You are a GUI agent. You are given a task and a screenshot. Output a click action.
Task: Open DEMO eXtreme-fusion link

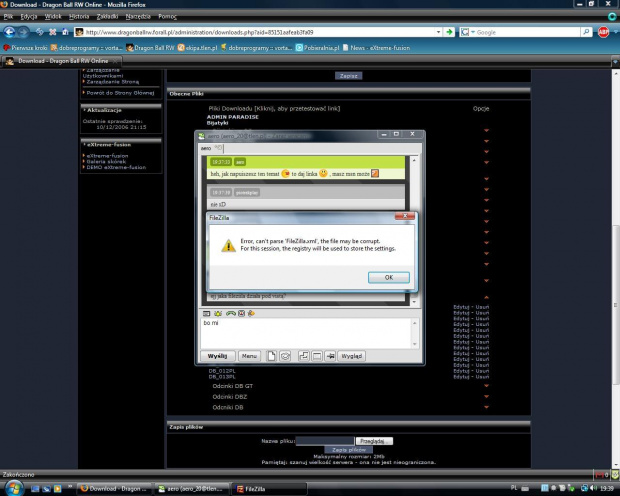click(116, 167)
